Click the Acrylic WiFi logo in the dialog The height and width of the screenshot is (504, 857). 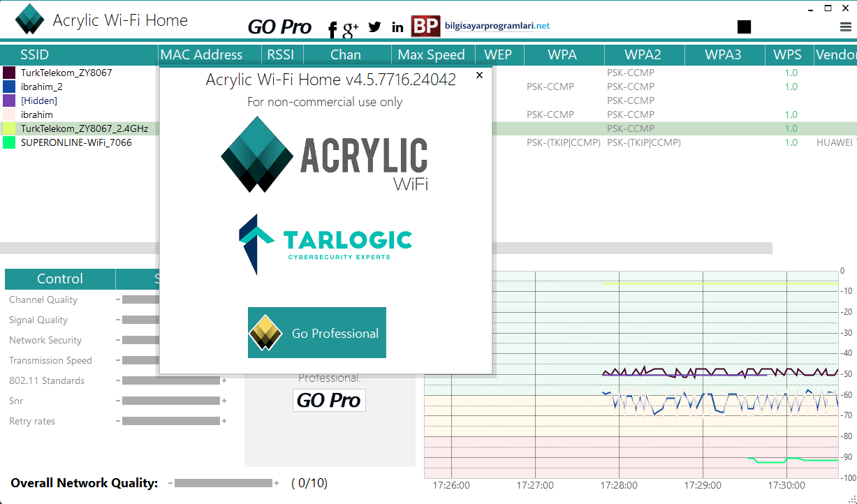(324, 154)
